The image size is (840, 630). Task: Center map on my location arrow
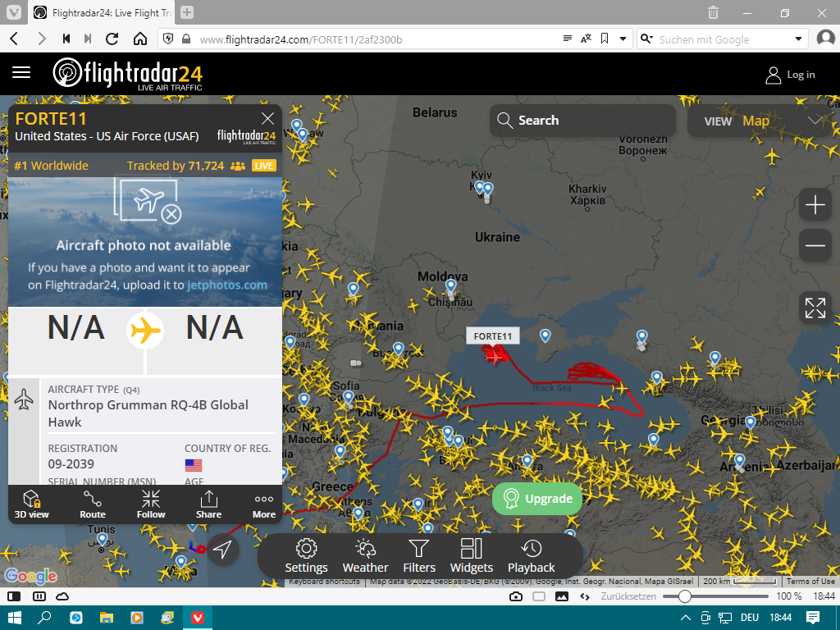point(222,549)
